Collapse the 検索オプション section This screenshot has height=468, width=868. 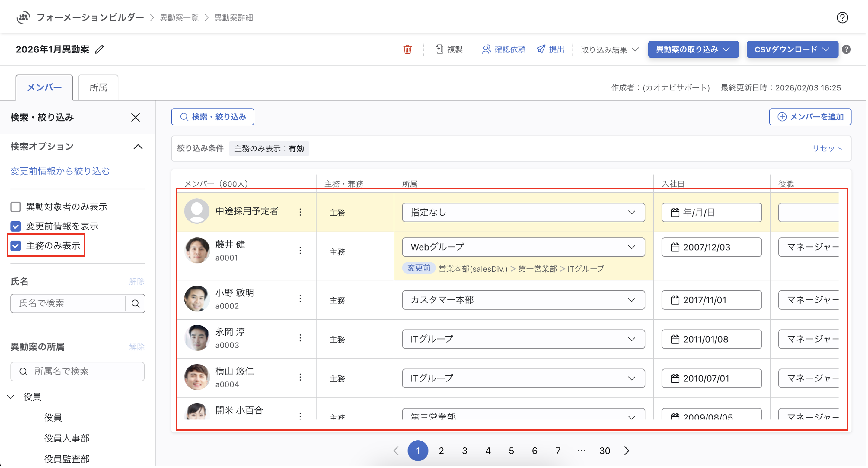point(138,147)
